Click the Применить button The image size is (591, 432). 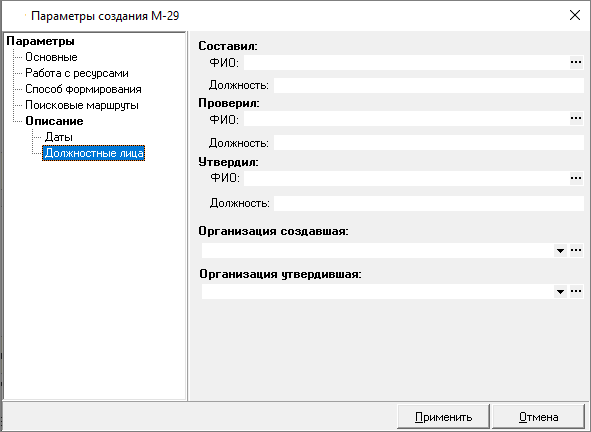click(443, 417)
